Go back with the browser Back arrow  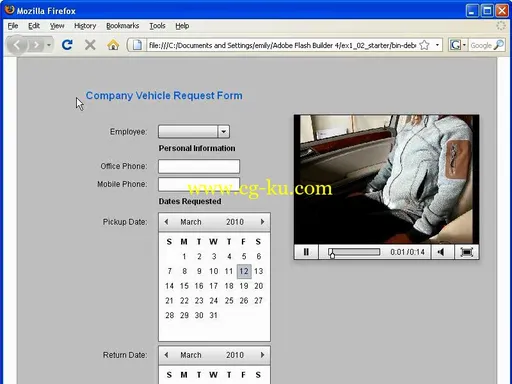point(17,45)
